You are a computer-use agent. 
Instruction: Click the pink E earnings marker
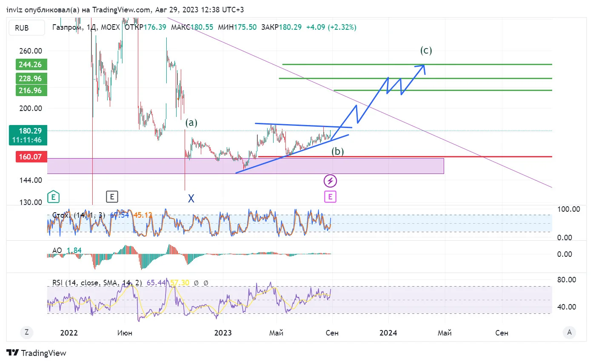tap(331, 196)
